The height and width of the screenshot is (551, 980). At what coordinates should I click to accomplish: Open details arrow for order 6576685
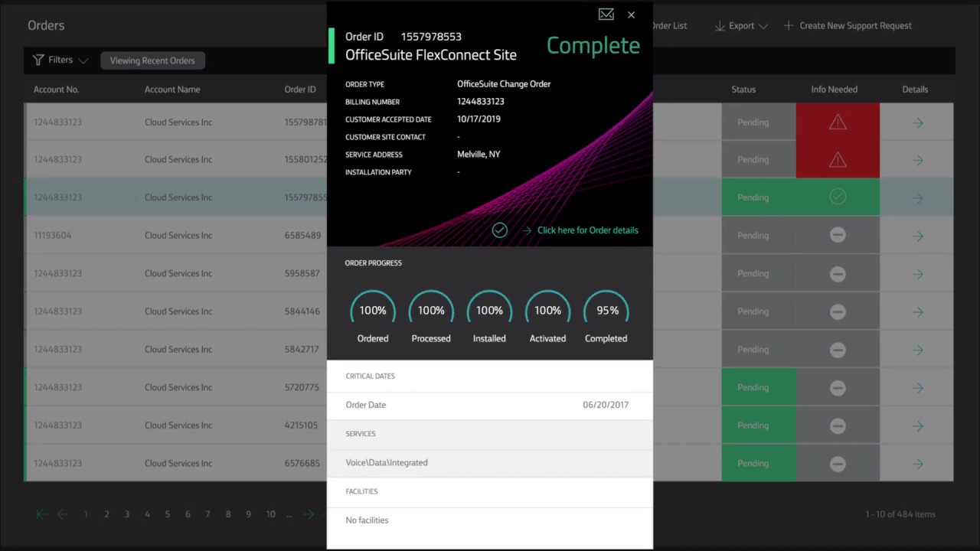tap(917, 465)
